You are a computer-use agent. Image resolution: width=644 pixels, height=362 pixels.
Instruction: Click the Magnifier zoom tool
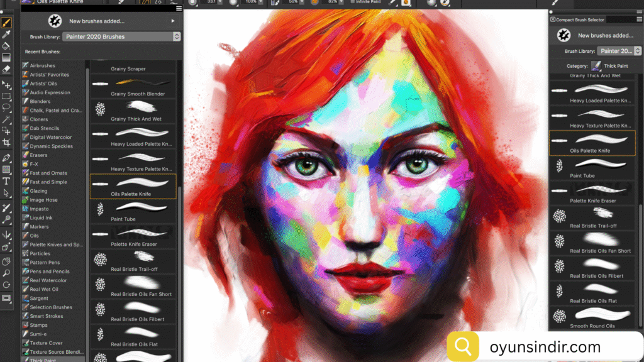click(x=7, y=273)
